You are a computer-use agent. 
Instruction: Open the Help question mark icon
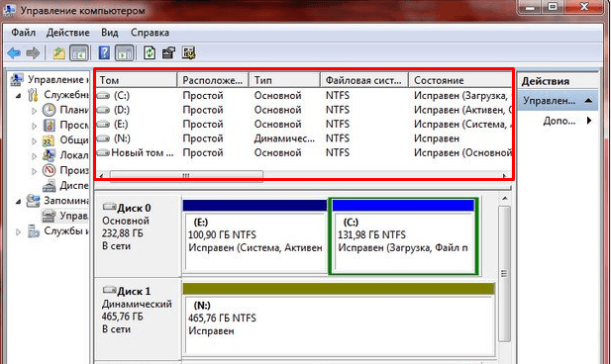coord(104,53)
